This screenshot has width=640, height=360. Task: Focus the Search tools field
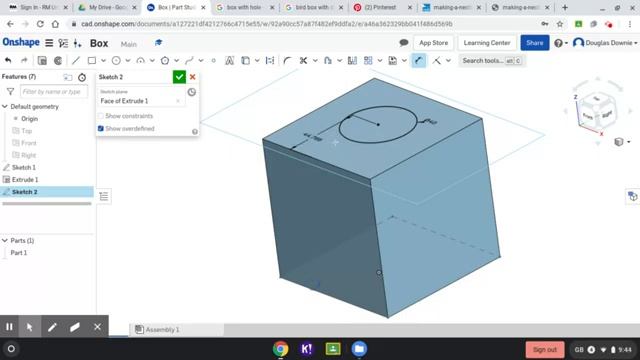click(491, 60)
